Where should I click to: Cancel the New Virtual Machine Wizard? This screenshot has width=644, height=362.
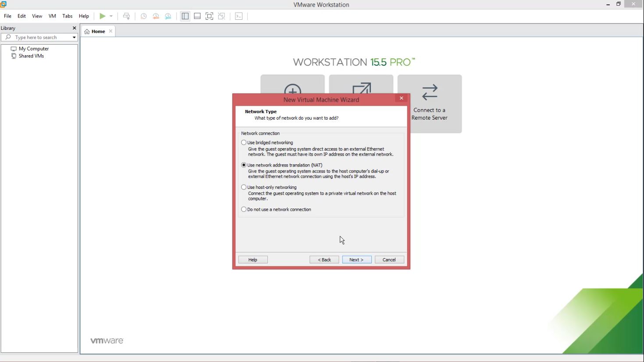[x=389, y=260]
